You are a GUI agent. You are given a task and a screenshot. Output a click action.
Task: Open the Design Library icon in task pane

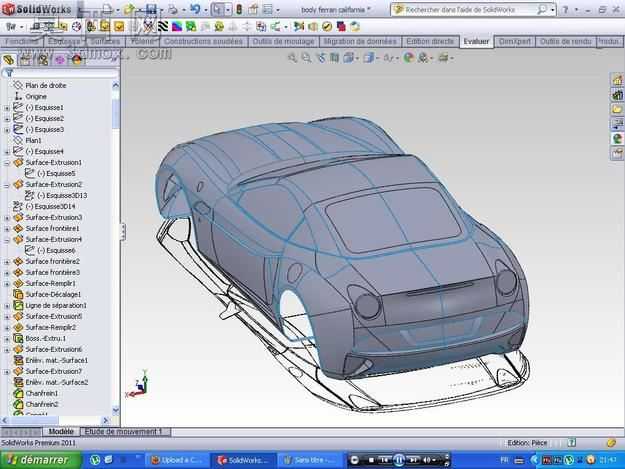click(617, 95)
